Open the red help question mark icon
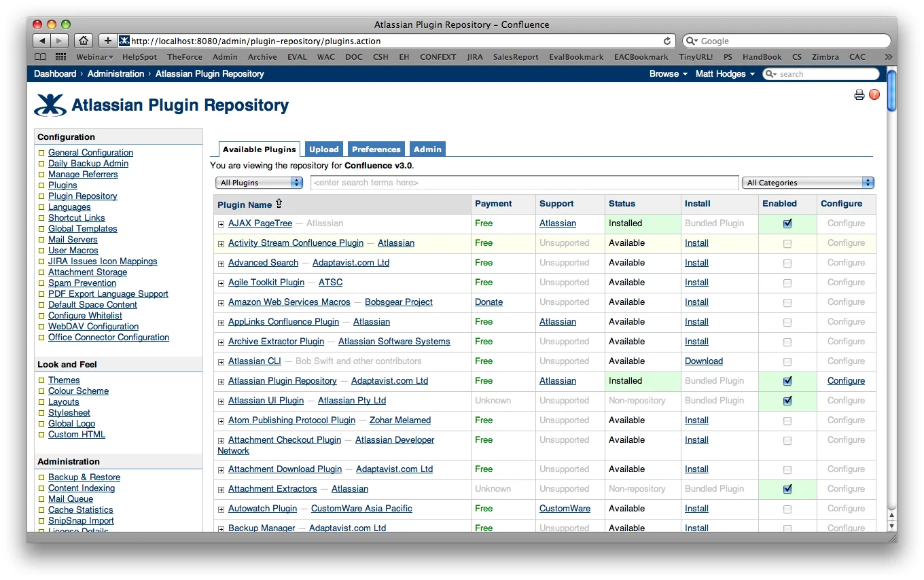This screenshot has width=924, height=580. click(874, 94)
